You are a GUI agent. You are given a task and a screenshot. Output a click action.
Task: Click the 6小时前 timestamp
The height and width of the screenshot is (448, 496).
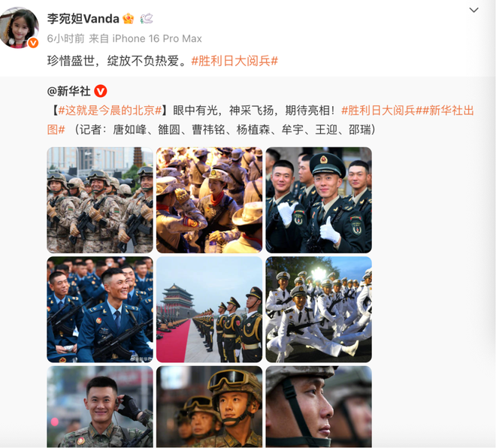coord(66,38)
